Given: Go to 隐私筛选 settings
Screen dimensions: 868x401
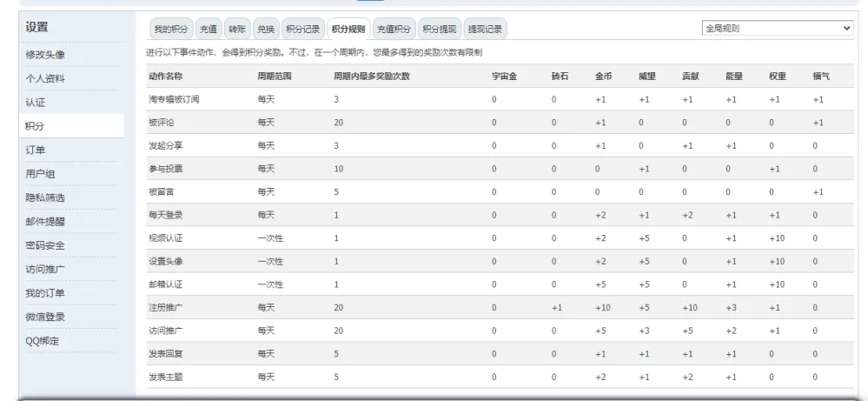Looking at the screenshot, I should [x=45, y=197].
